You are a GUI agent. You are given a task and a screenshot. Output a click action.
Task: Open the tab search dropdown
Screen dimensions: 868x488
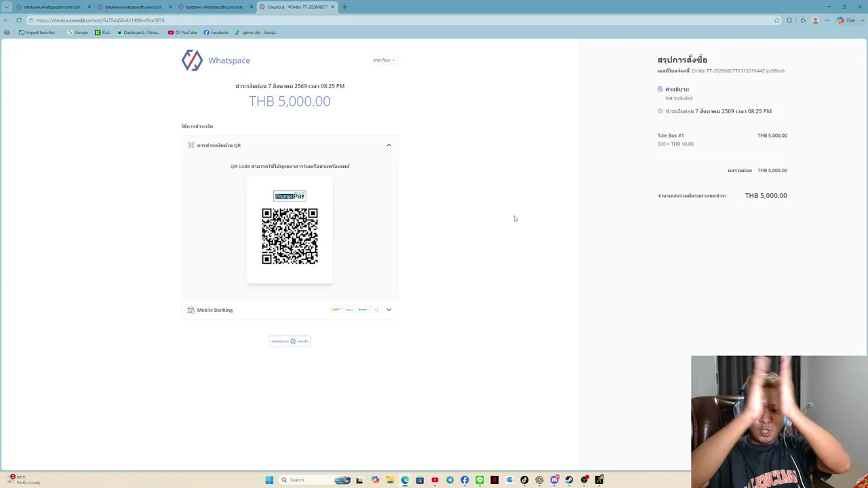(7, 7)
